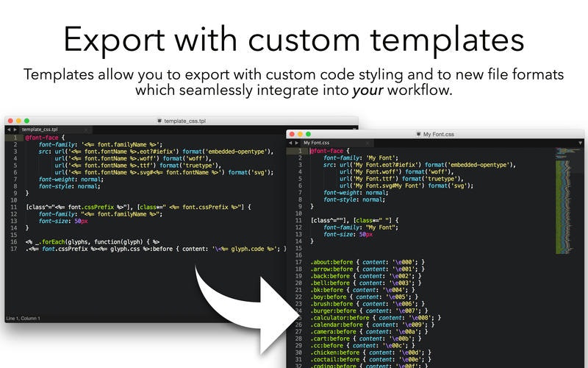Click '<%= font.familyName %>' on template line 2
588x368 pixels.
pyautogui.click(x=122, y=144)
